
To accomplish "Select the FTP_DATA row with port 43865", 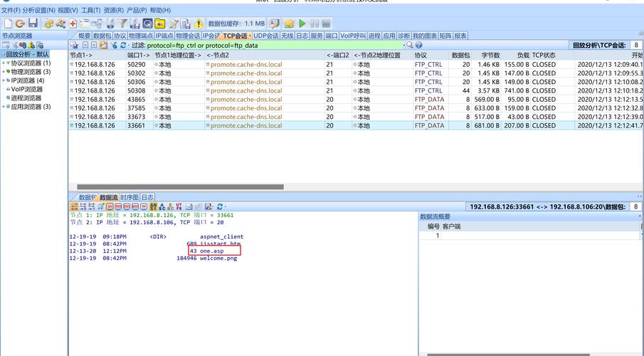I will 356,100.
